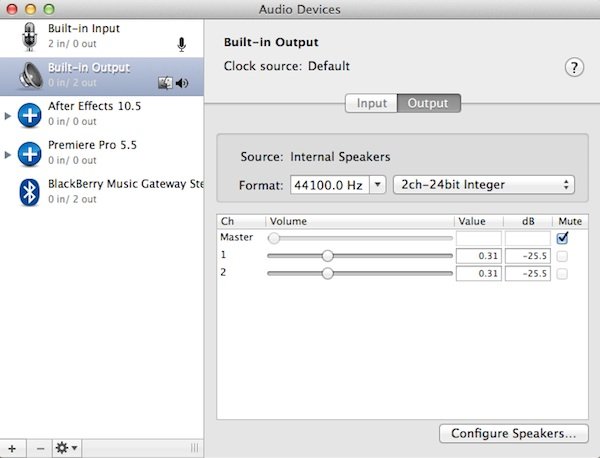Select Premiere Pro 5.5 device row
Image resolution: width=600 pixels, height=458 pixels.
coord(102,153)
